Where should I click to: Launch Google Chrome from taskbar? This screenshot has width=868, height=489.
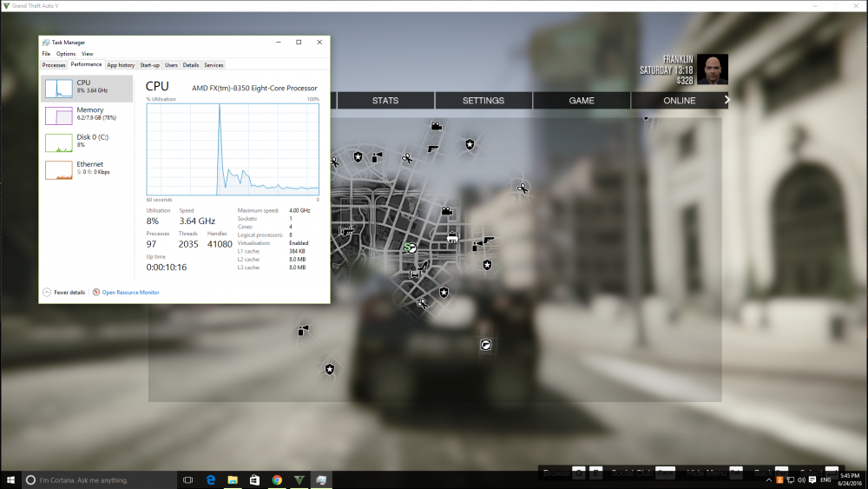[277, 479]
